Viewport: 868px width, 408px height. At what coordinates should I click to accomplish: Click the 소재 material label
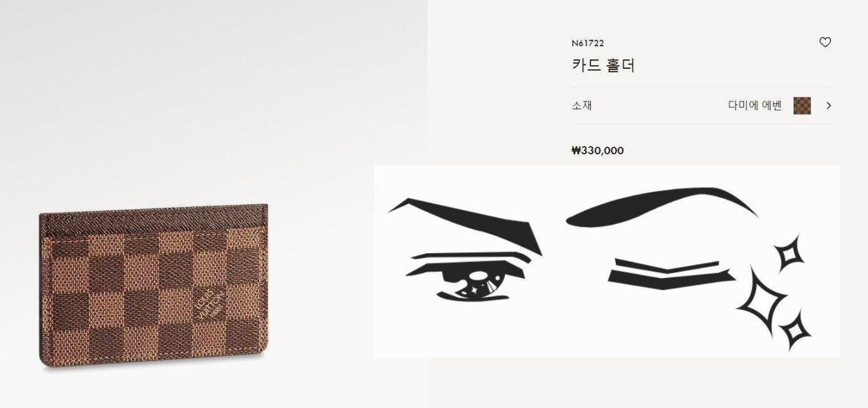pyautogui.click(x=581, y=106)
